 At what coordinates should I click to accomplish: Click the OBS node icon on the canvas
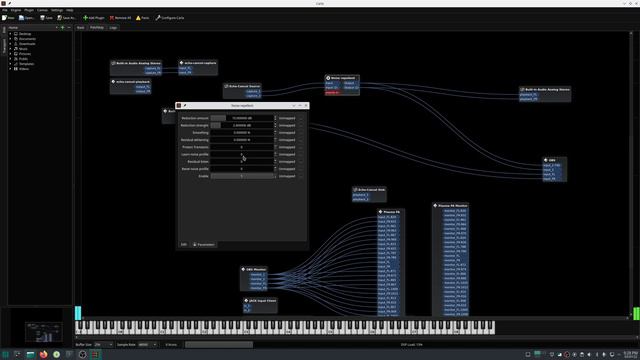click(546, 160)
